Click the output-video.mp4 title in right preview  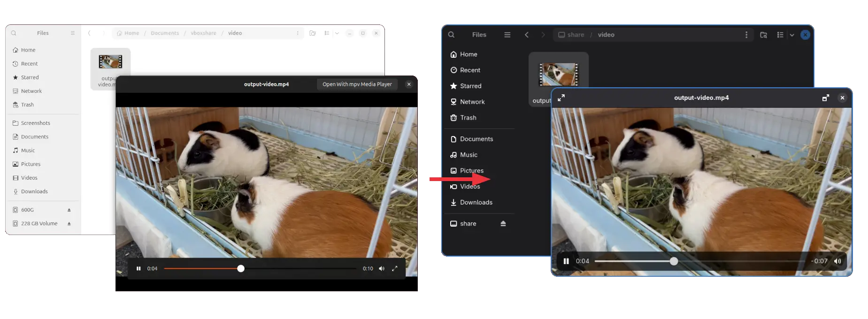coord(701,98)
